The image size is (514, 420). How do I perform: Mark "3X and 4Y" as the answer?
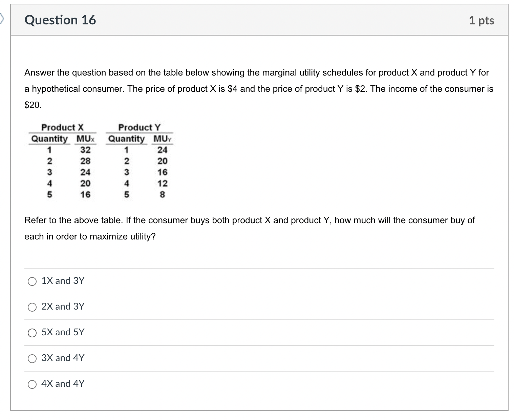tap(33, 358)
